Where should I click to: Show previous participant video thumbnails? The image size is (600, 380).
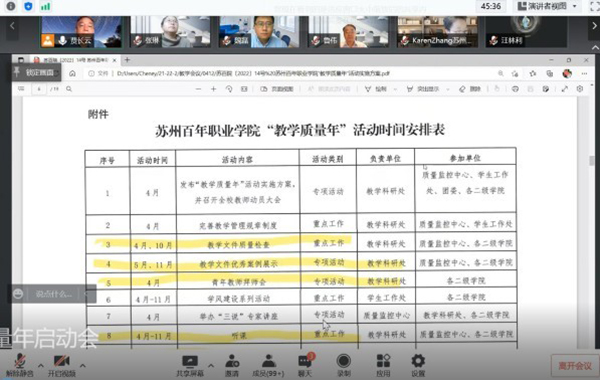12,26
